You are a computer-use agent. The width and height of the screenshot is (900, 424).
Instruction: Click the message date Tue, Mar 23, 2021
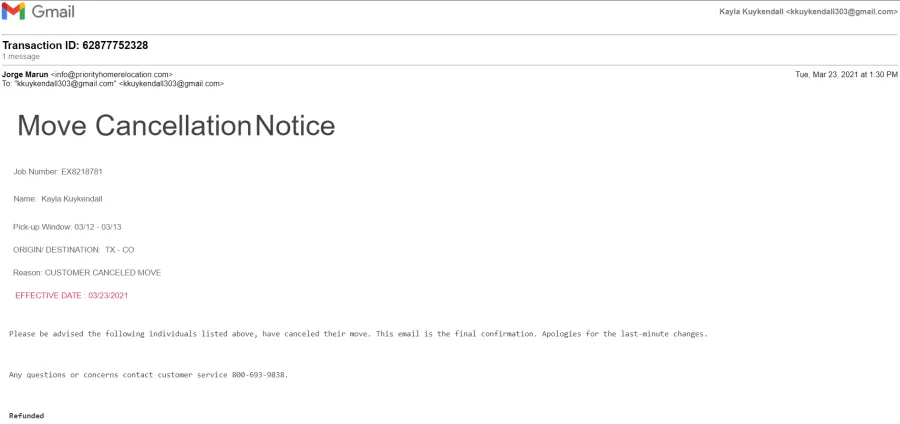pyautogui.click(x=846, y=75)
